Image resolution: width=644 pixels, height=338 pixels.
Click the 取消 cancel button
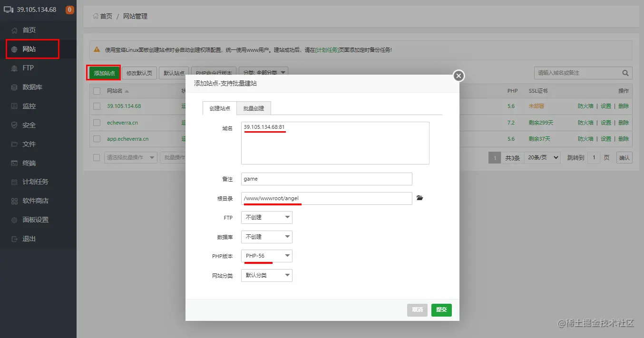tap(417, 309)
